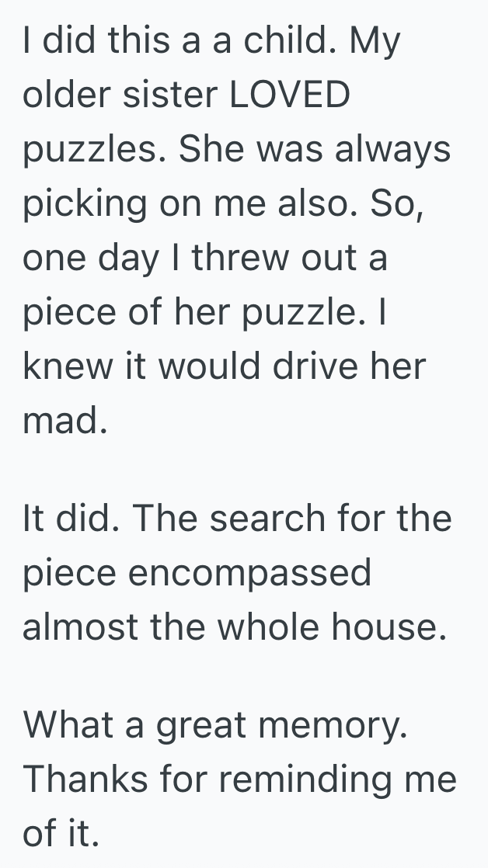Click the word "always"
The image size is (488, 868).
pos(392,150)
